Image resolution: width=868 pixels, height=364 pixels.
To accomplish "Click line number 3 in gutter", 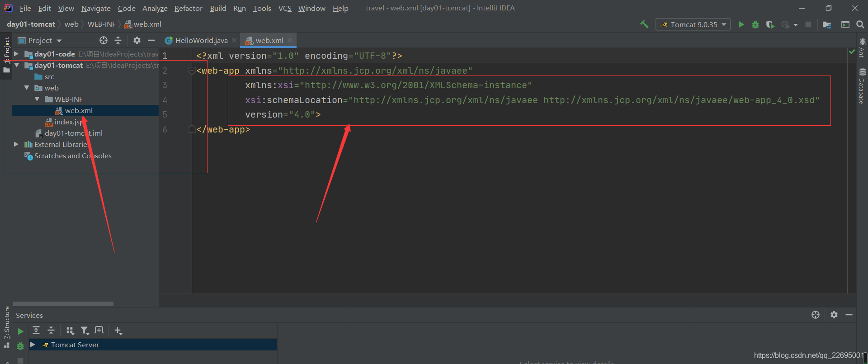I will coord(165,85).
